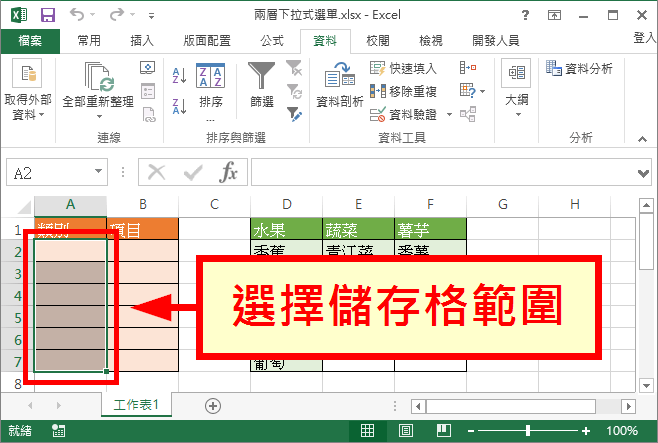Expand What-If Analysis dropdown arrow
This screenshot has width=658, height=443.
[483, 91]
